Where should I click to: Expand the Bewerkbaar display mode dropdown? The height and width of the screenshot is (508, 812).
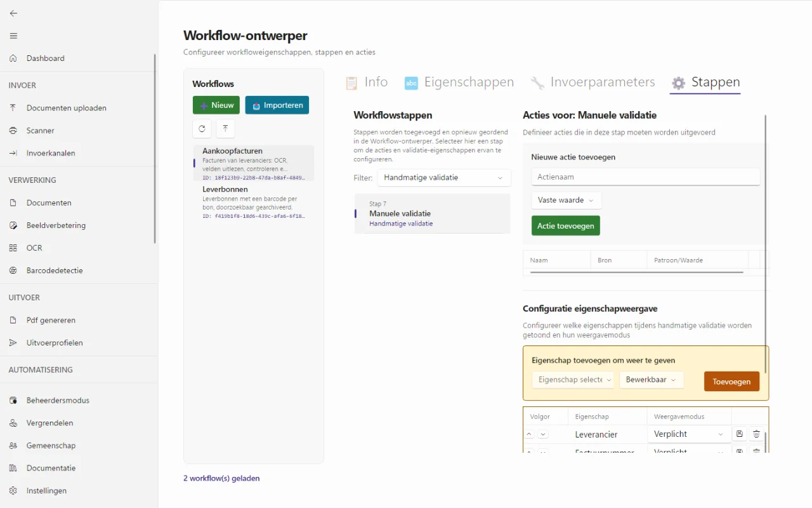652,380
